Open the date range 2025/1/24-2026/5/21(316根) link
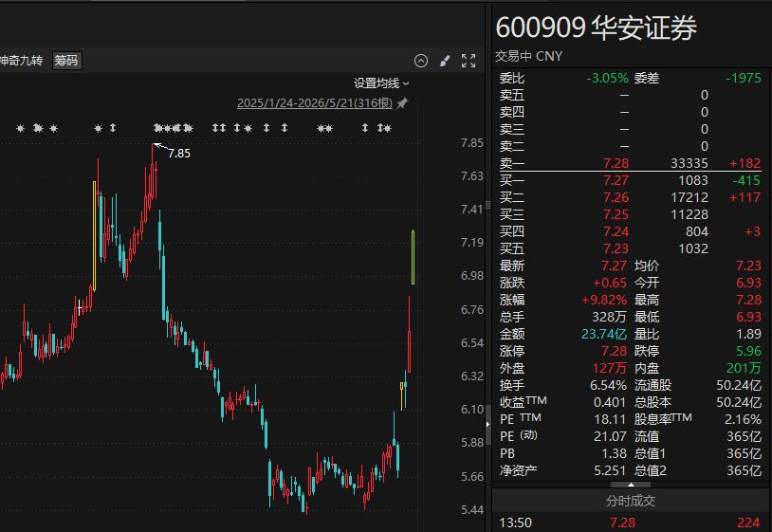Screen dimensions: 772x532 [x=315, y=102]
